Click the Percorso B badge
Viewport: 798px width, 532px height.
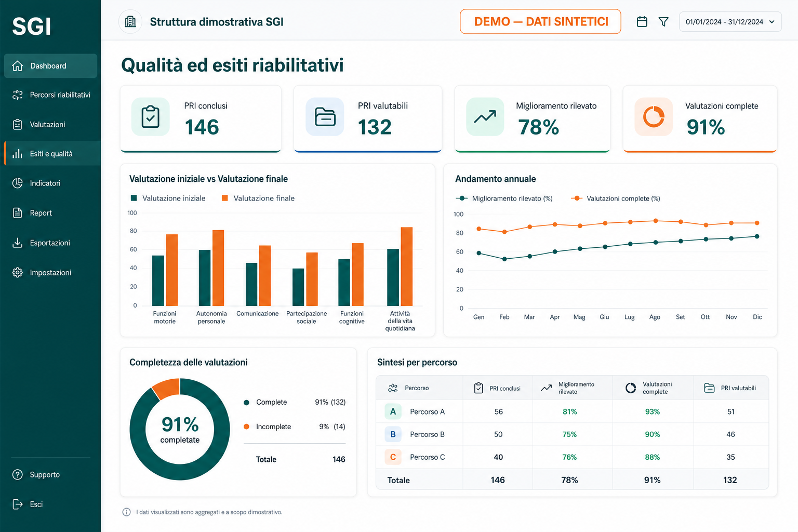pyautogui.click(x=393, y=434)
